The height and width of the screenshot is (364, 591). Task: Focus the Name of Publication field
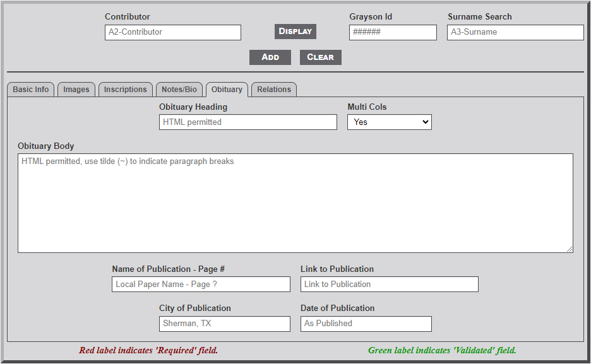coord(201,285)
